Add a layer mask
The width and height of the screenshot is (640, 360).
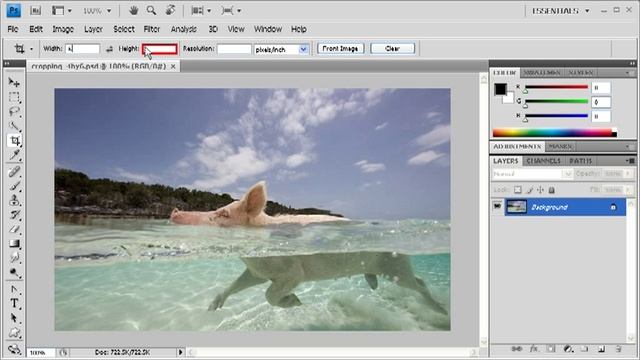551,349
